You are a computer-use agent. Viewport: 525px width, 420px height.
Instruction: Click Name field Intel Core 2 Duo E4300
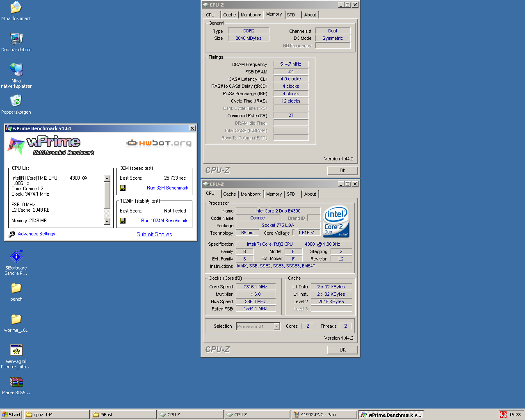278,211
